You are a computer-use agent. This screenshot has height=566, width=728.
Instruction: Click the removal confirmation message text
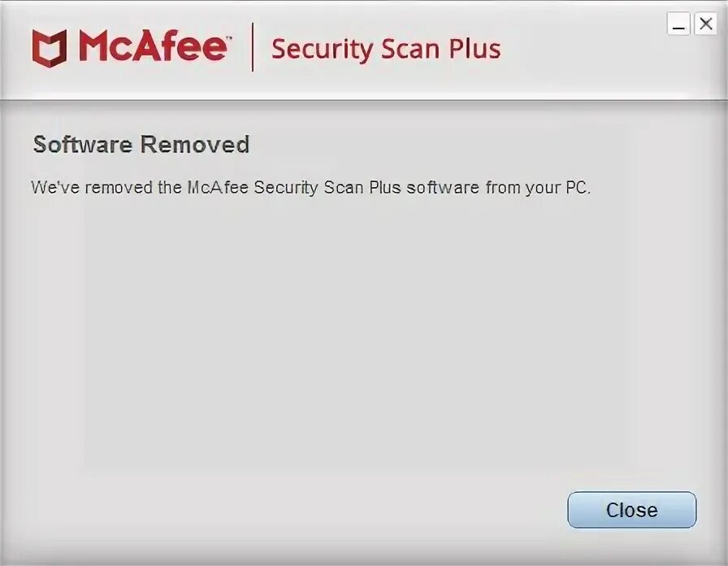pos(310,188)
